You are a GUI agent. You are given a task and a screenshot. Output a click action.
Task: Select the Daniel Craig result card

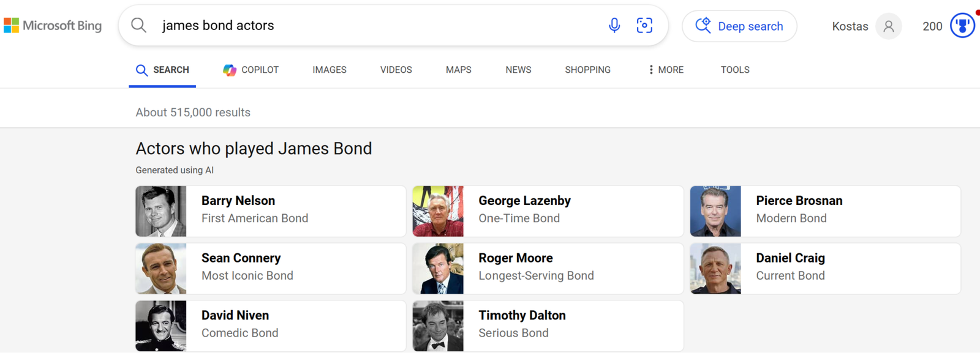coord(825,269)
